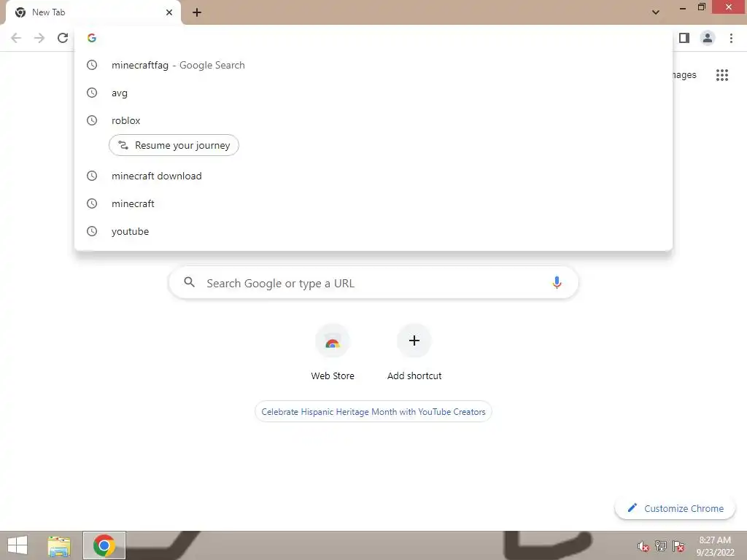This screenshot has height=560, width=747.
Task: Select the New Tab tab
Action: (93, 13)
